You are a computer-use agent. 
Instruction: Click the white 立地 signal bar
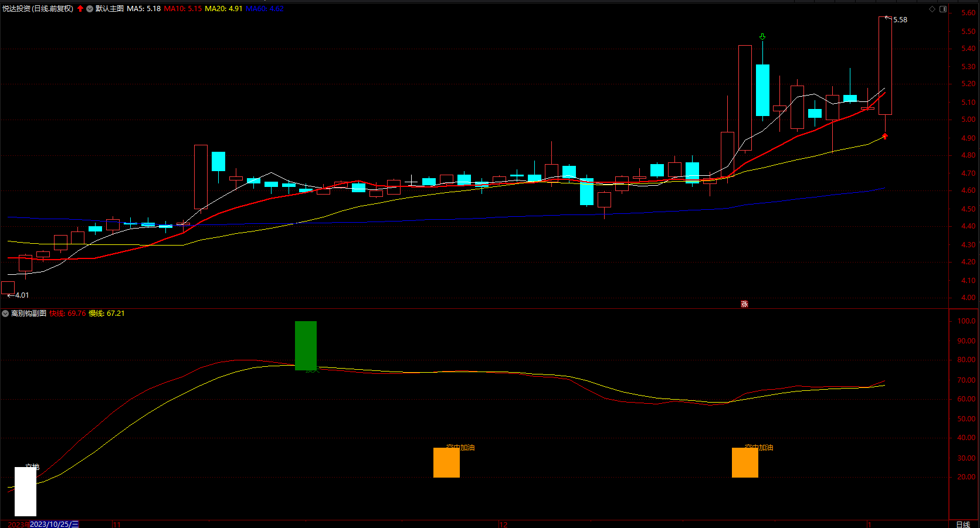click(25, 492)
